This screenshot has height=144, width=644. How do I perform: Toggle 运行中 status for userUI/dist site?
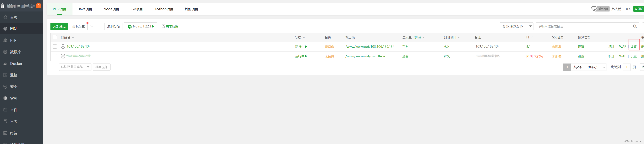click(301, 56)
